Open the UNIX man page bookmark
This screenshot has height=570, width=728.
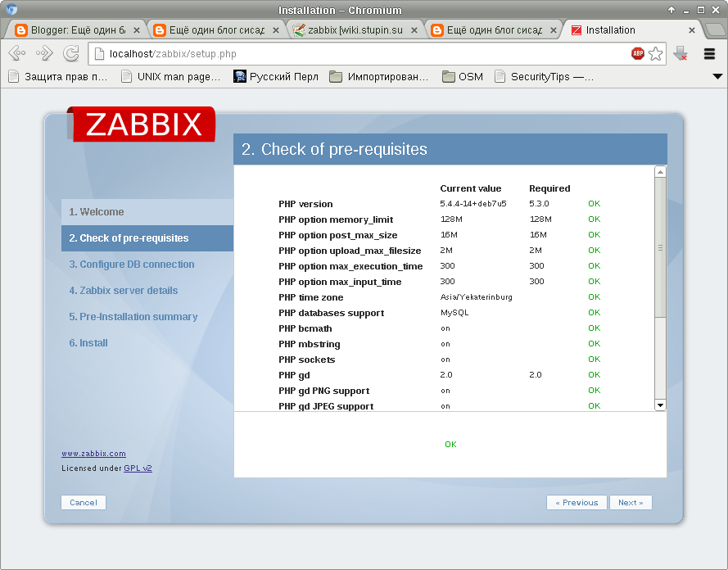(171, 77)
